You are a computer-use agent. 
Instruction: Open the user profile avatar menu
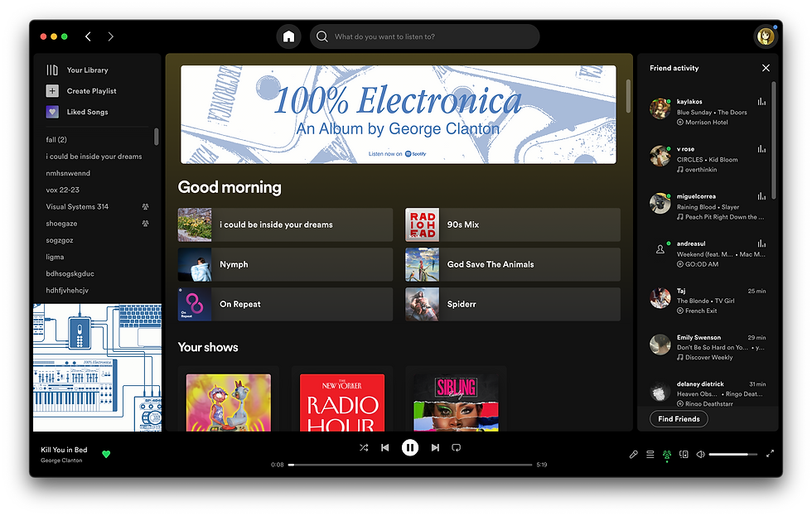coord(766,36)
